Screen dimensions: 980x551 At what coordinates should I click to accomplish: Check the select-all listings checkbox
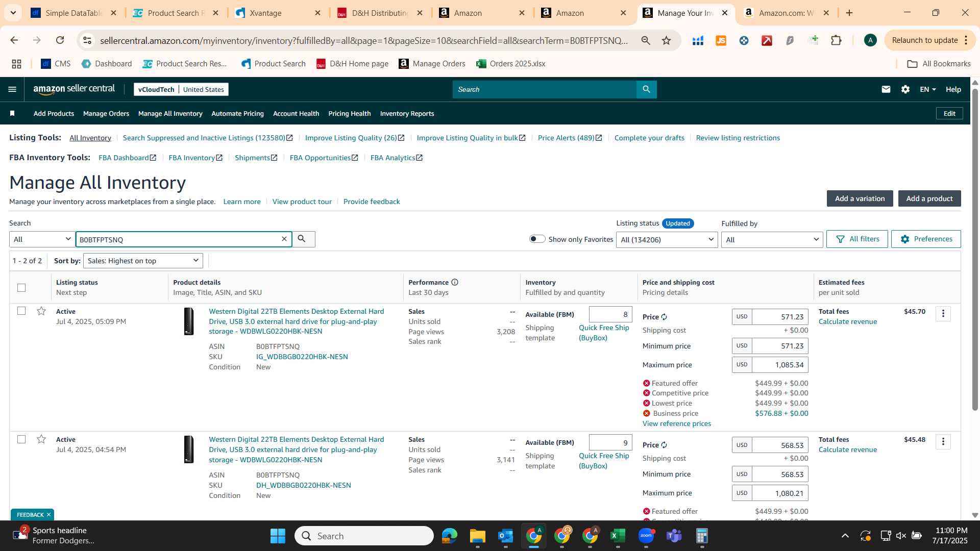(21, 288)
